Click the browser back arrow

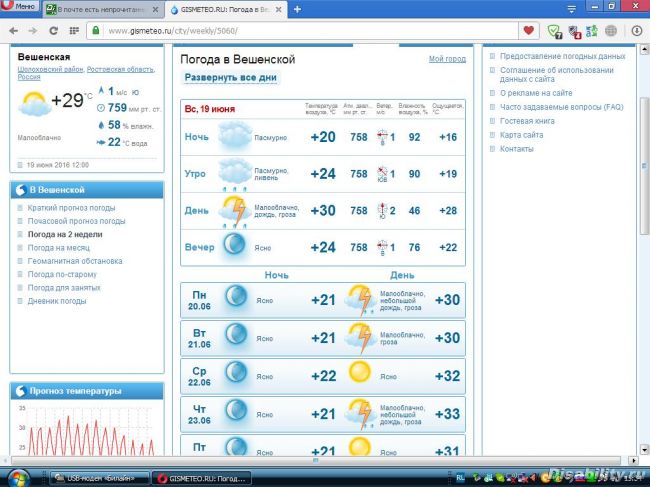point(13,30)
